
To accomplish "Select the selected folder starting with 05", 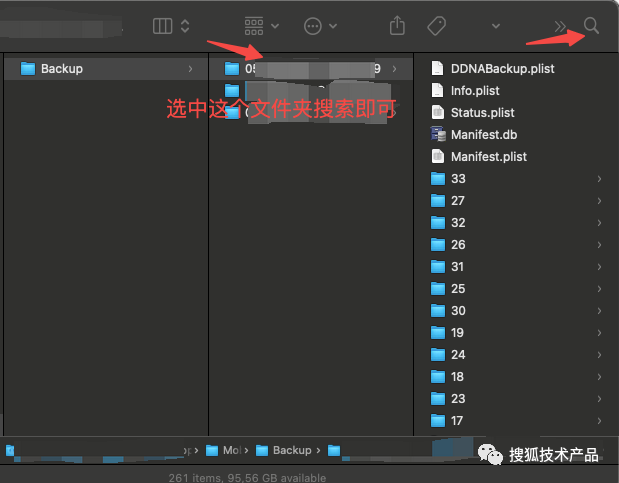I will (x=311, y=69).
